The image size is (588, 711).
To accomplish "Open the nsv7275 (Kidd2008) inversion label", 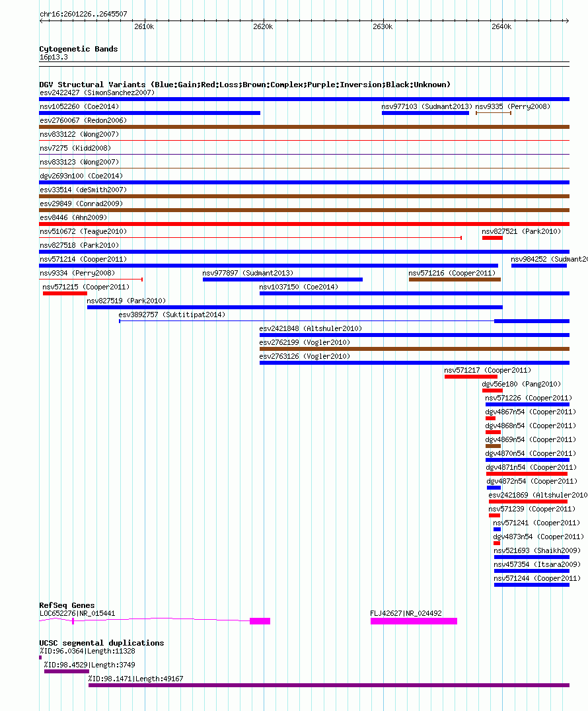I will pos(75,148).
